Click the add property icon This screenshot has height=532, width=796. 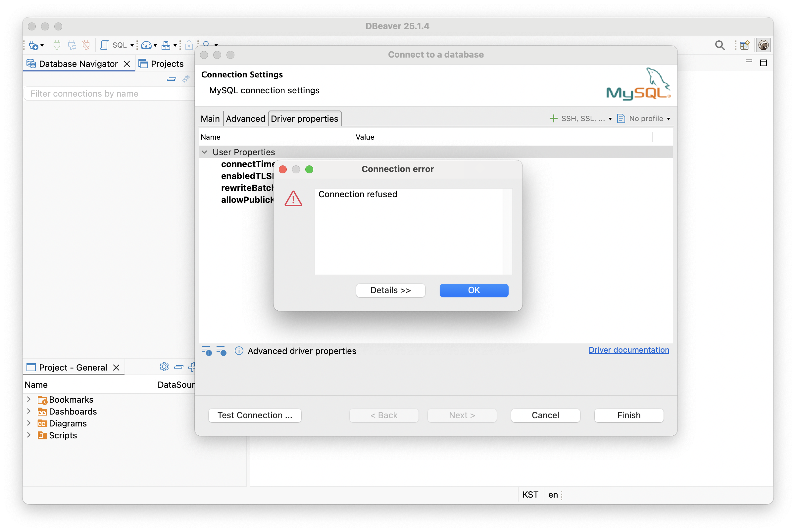207,351
